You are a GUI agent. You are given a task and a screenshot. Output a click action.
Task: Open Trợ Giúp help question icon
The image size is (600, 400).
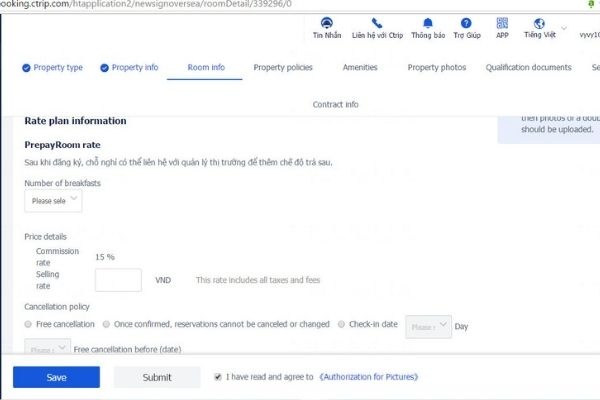[x=466, y=23]
